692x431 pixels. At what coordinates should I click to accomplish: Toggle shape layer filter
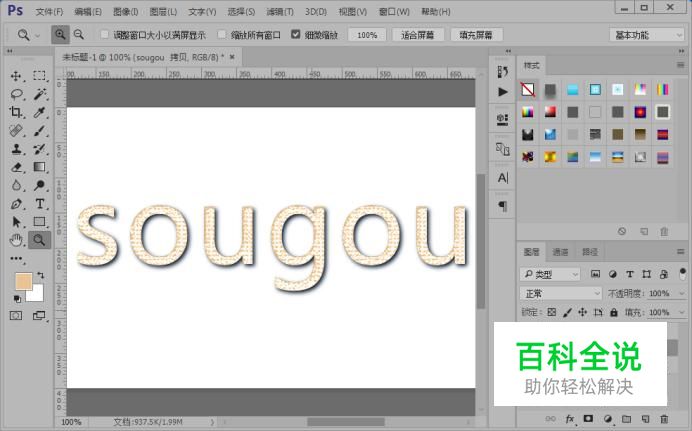point(647,274)
